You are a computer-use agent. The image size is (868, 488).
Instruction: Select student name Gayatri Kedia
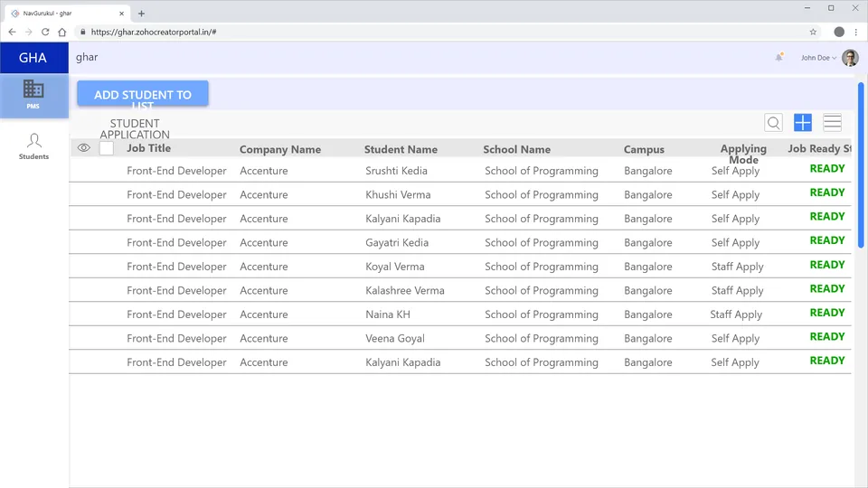pyautogui.click(x=397, y=242)
